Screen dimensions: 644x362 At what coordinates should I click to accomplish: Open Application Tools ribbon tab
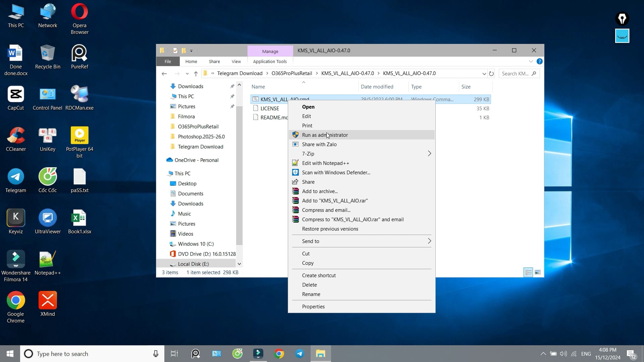(x=270, y=61)
